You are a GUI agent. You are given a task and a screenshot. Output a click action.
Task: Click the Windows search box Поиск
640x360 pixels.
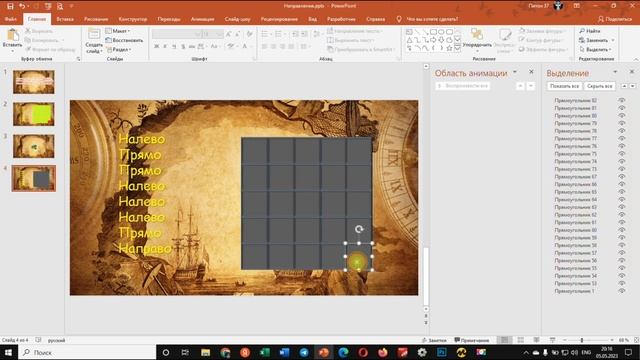[x=87, y=352]
